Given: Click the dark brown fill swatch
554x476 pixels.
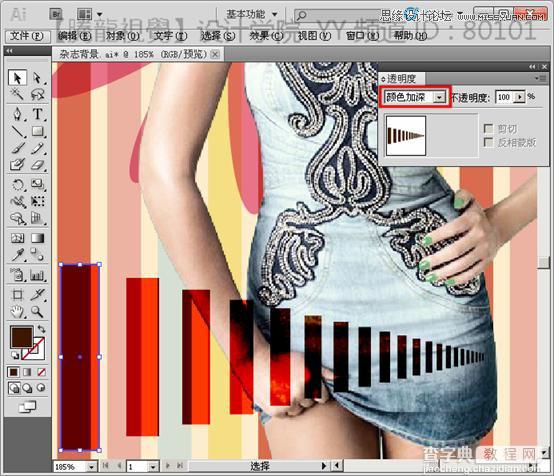Looking at the screenshot, I should tap(22, 337).
